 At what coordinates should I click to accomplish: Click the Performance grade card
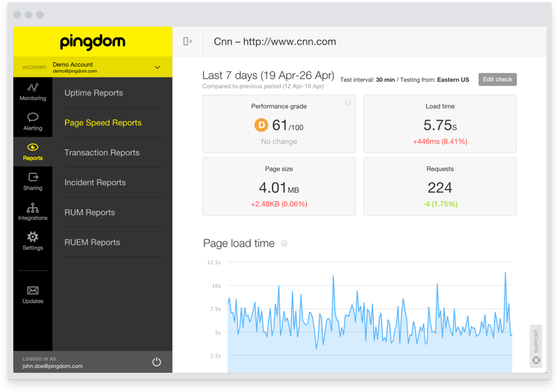click(279, 124)
